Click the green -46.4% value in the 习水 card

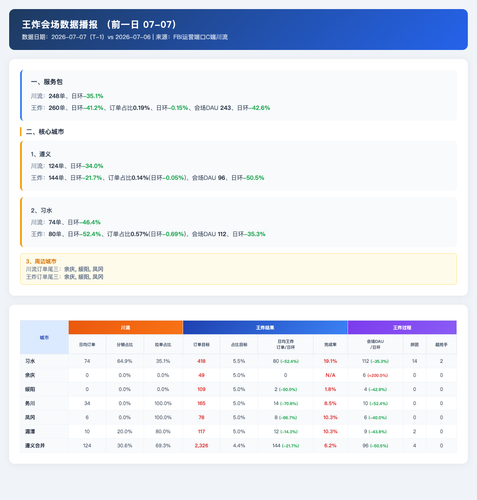click(x=90, y=222)
